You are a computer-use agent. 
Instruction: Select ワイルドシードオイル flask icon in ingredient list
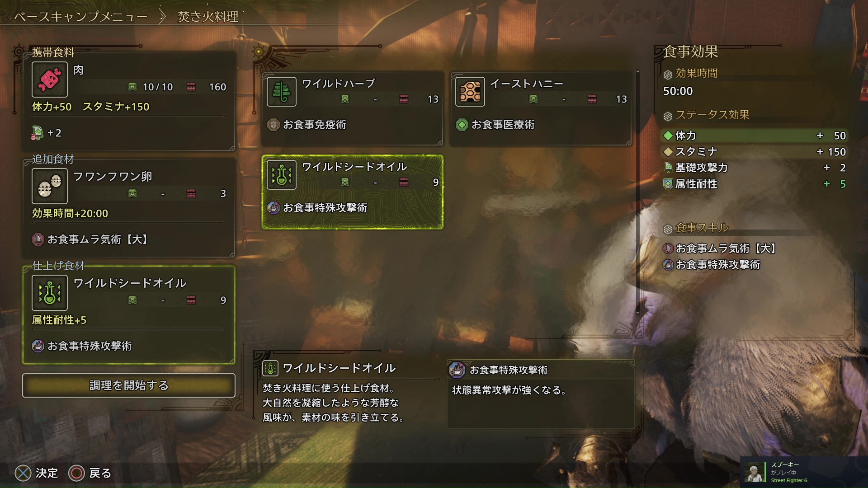click(282, 175)
